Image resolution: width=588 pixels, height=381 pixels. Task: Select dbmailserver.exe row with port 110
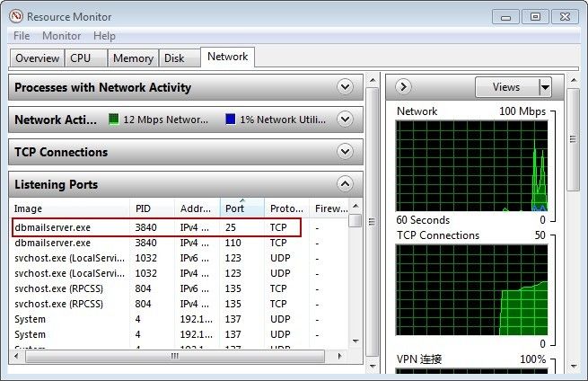[x=180, y=243]
